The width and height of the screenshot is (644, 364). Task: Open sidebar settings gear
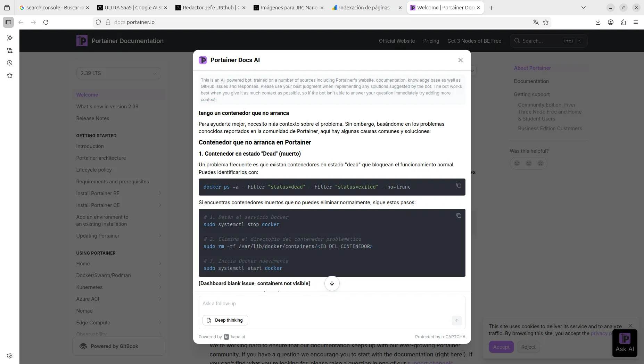point(10,356)
